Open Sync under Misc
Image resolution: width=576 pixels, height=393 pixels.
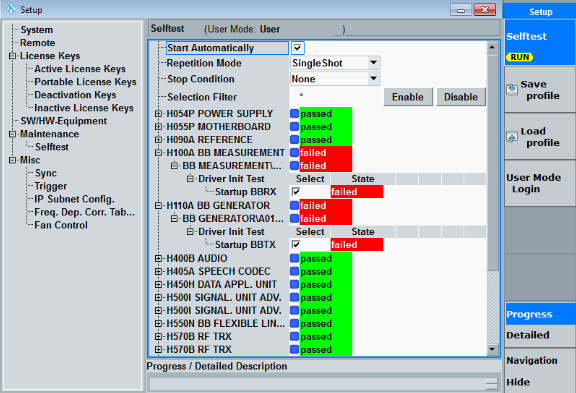[x=46, y=173]
